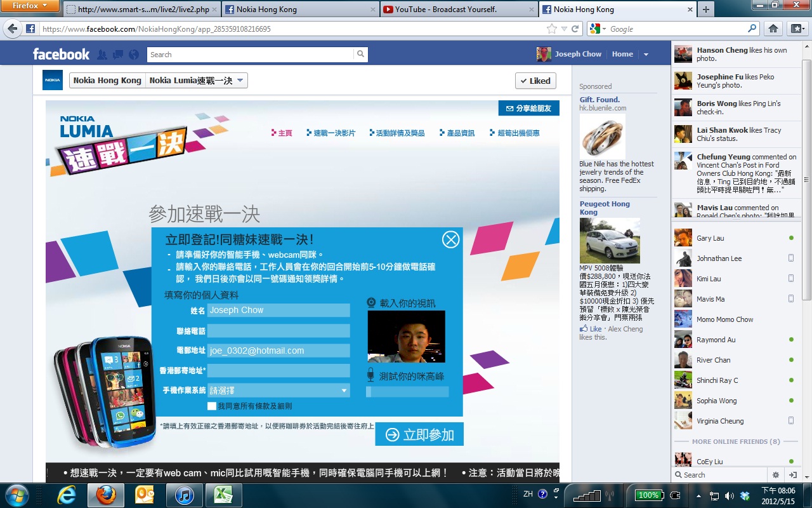
Task: Open the 產品資訊 navigation item
Action: (457, 133)
